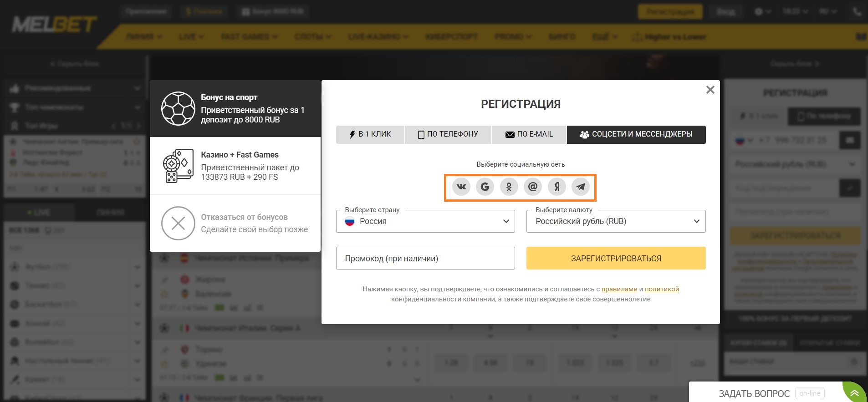Click the Melbet logo
This screenshot has width=868, height=402.
coord(55,25)
